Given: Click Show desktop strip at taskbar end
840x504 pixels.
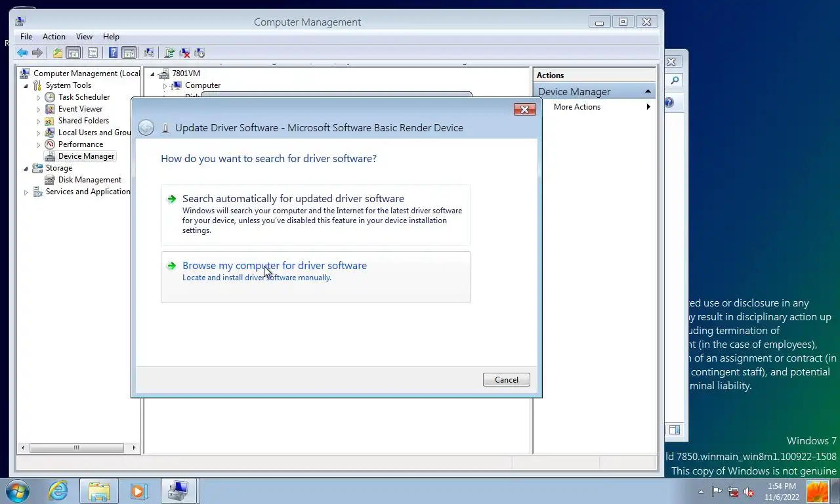Looking at the screenshot, I should (x=835, y=491).
